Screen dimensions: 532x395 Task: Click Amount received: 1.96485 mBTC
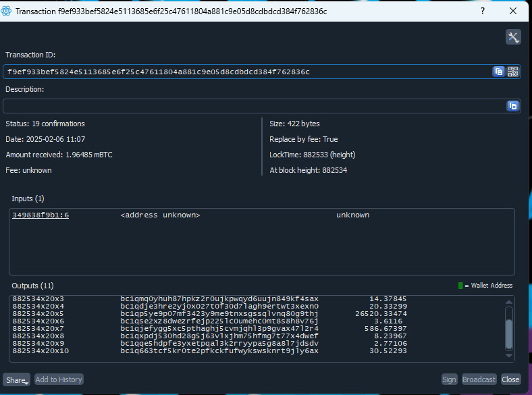click(x=59, y=155)
